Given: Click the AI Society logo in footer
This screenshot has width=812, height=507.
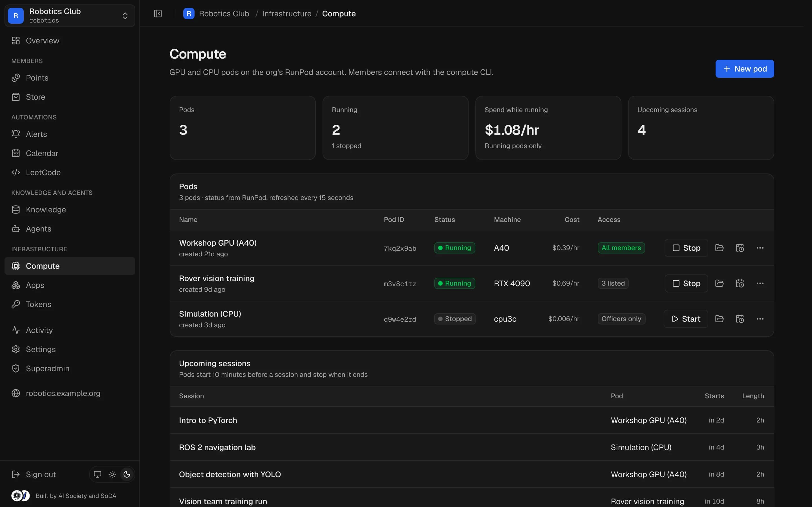Looking at the screenshot, I should (16, 496).
